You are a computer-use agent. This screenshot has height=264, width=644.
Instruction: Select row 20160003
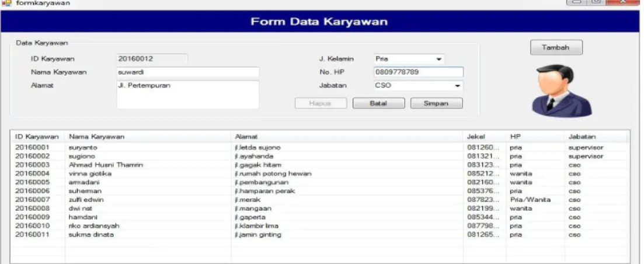coord(319,165)
